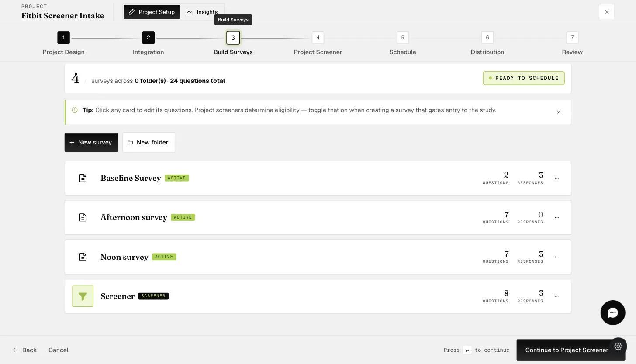The width and height of the screenshot is (636, 364).
Task: Open the settings gear icon
Action: pyautogui.click(x=618, y=347)
